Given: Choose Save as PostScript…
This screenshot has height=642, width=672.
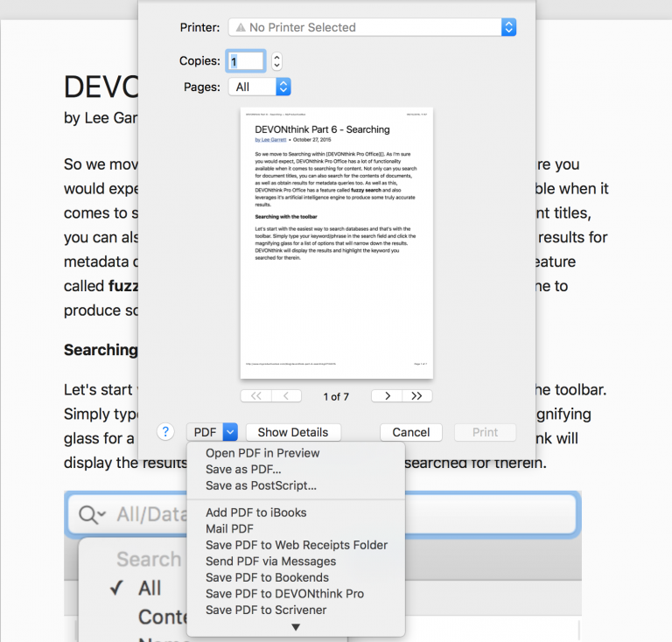Looking at the screenshot, I should coord(296,485).
